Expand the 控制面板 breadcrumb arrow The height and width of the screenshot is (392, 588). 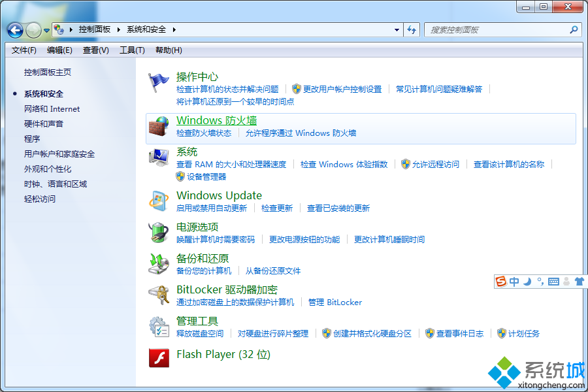(119, 29)
